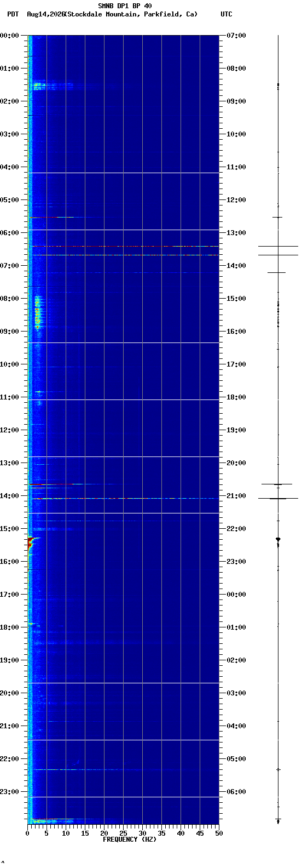Click the PDT time label '00:00'
302x868 pixels.
(10, 36)
